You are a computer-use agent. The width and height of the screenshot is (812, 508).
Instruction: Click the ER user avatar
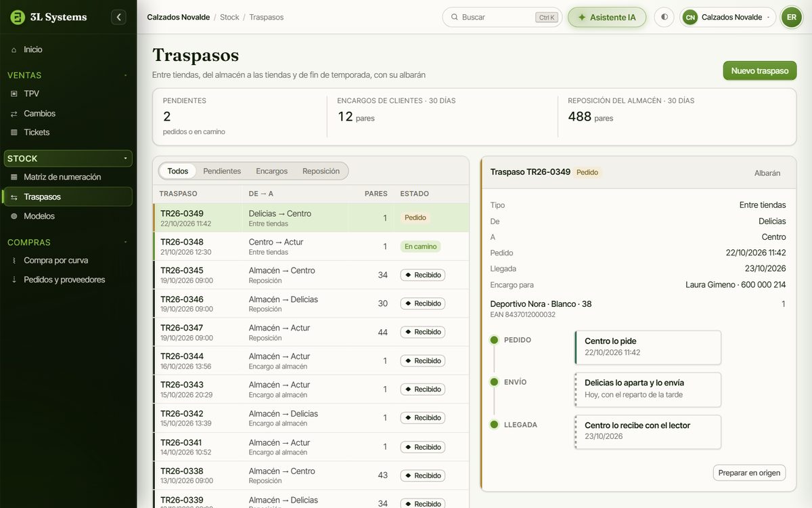[x=791, y=17]
